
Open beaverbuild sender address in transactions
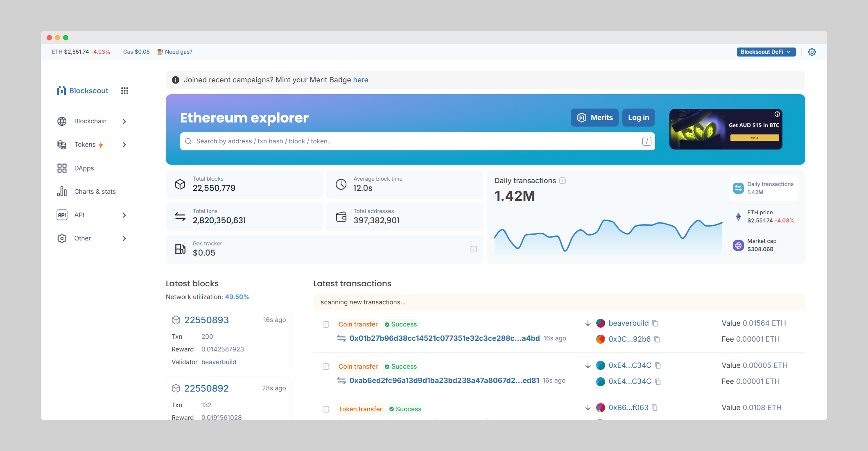point(628,323)
